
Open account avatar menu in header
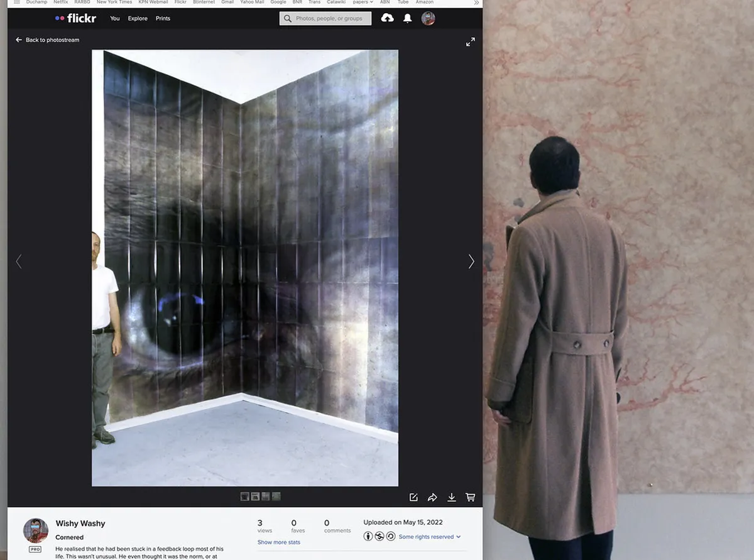(x=428, y=18)
